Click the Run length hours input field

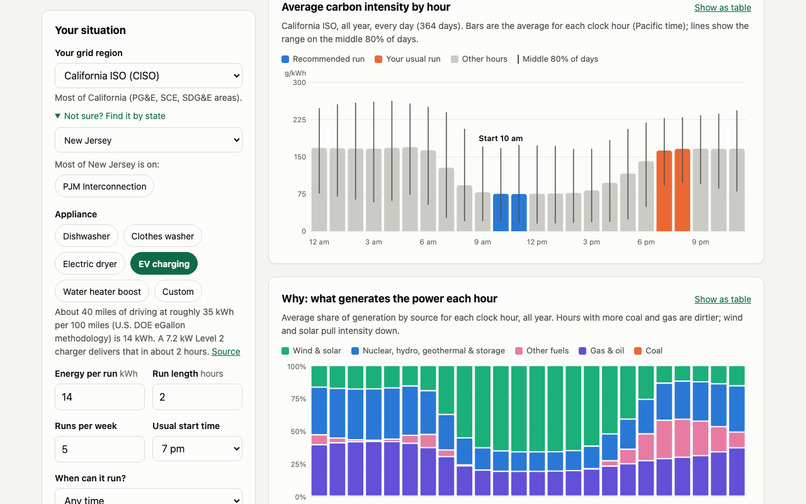[197, 397]
